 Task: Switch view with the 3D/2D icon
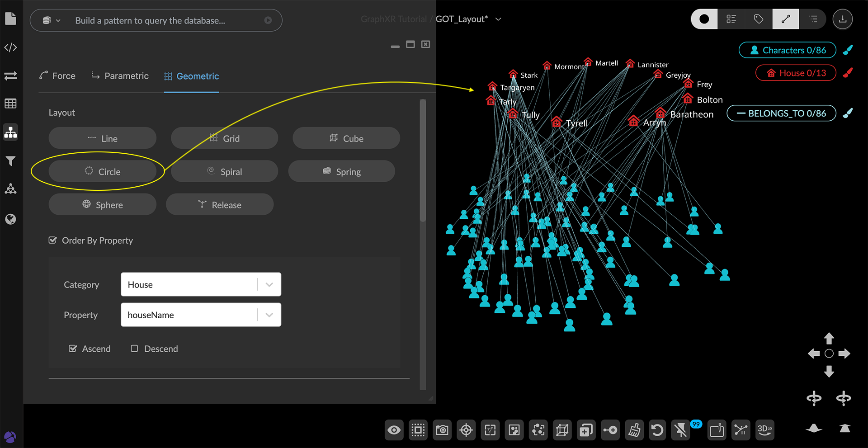point(764,430)
